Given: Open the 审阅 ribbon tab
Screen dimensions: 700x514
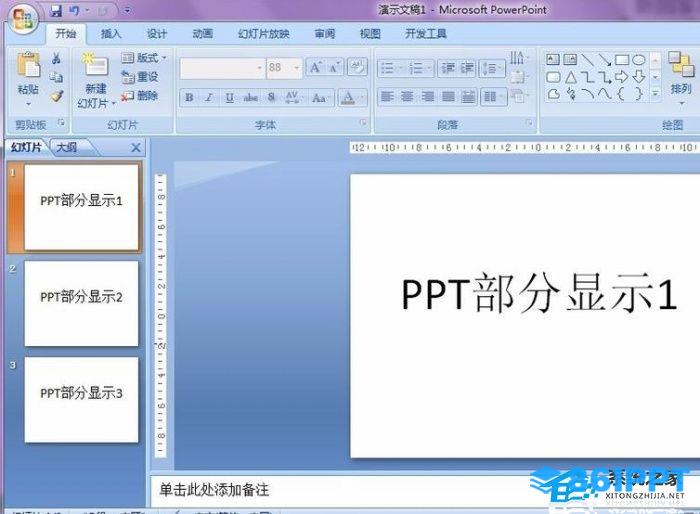Looking at the screenshot, I should click(325, 33).
